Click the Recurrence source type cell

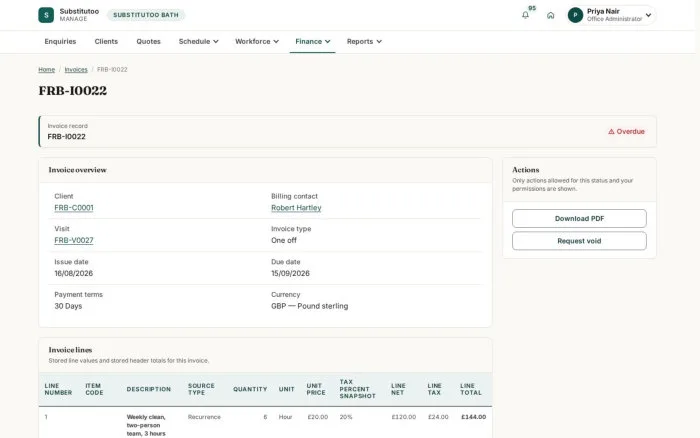(204, 417)
